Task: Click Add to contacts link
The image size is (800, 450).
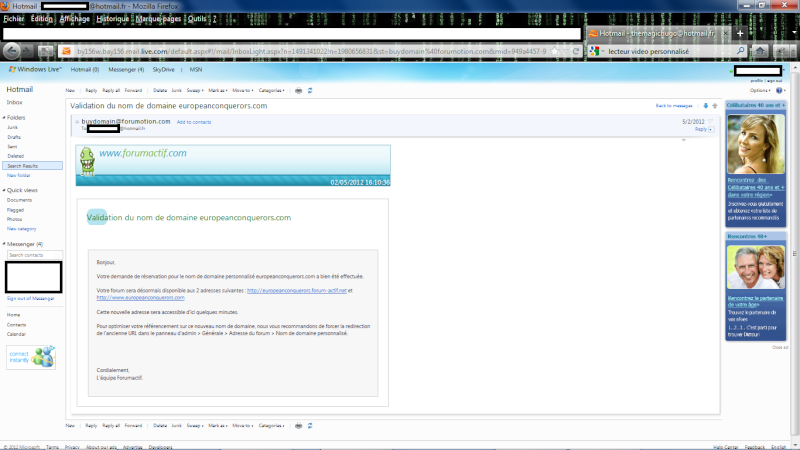Action: (194, 122)
